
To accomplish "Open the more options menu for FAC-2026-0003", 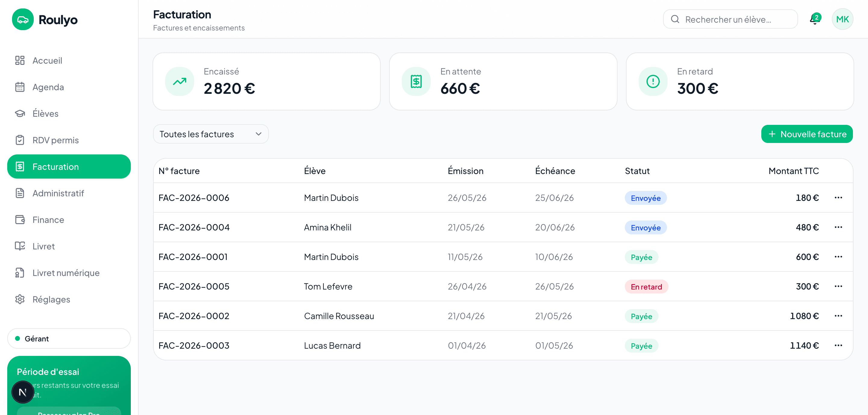I will 838,345.
